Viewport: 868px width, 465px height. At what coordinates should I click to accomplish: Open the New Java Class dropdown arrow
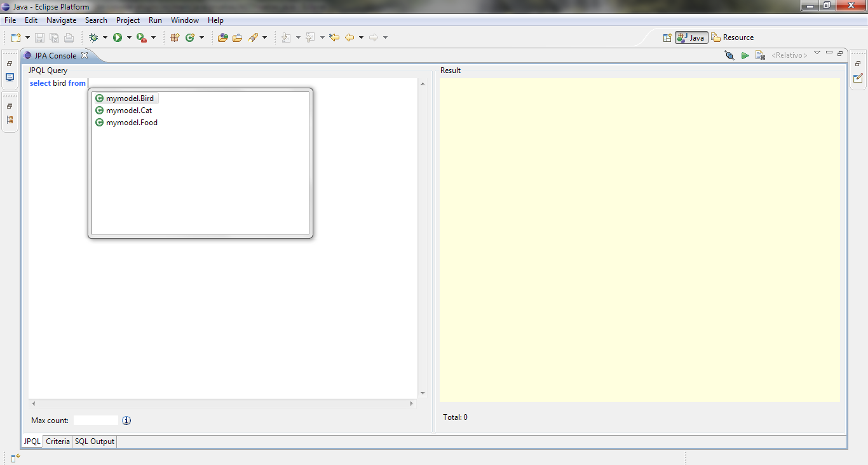201,38
